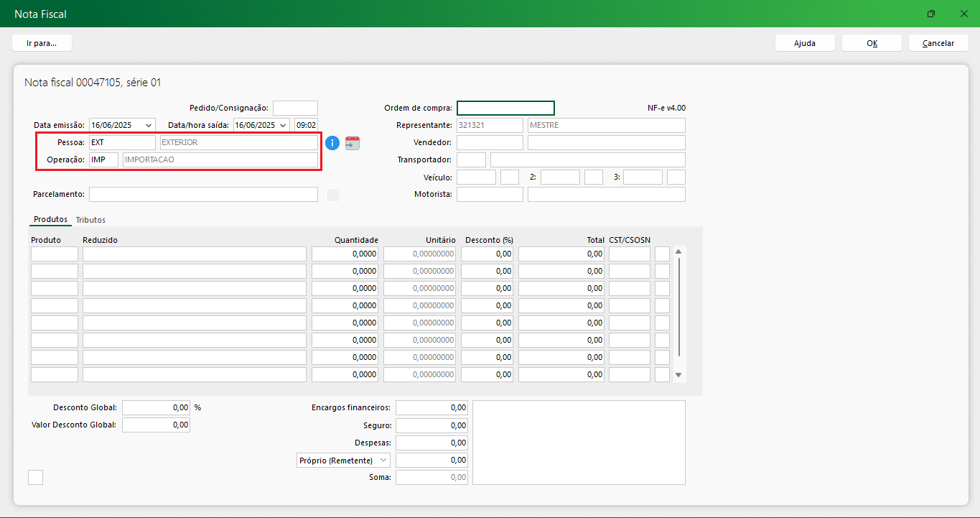Click the Ordem de compra input field
Screen dimensions: 980x518
(505, 108)
